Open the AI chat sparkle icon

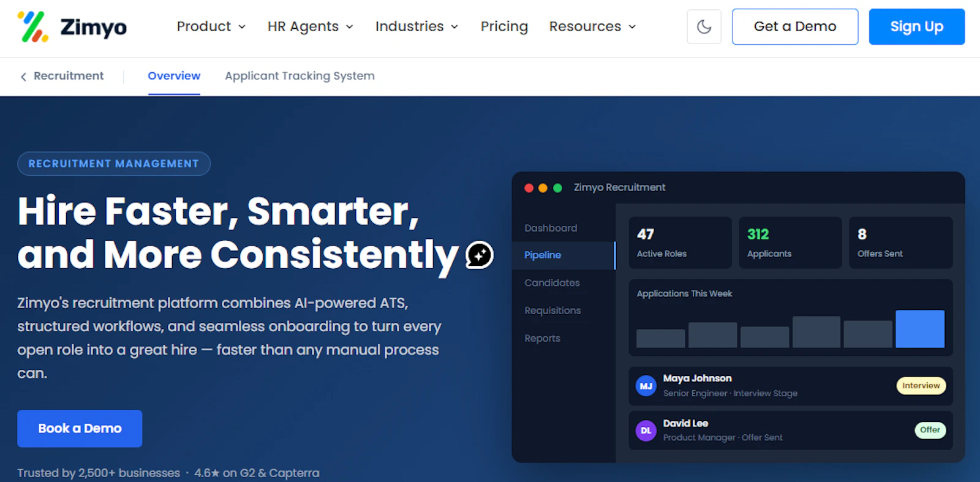[479, 255]
